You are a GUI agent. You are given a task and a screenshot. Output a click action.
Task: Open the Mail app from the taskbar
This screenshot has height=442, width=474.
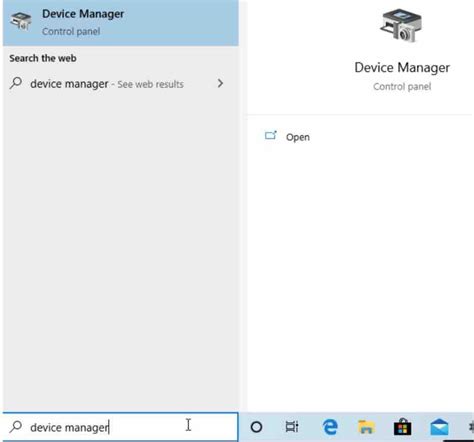439,427
